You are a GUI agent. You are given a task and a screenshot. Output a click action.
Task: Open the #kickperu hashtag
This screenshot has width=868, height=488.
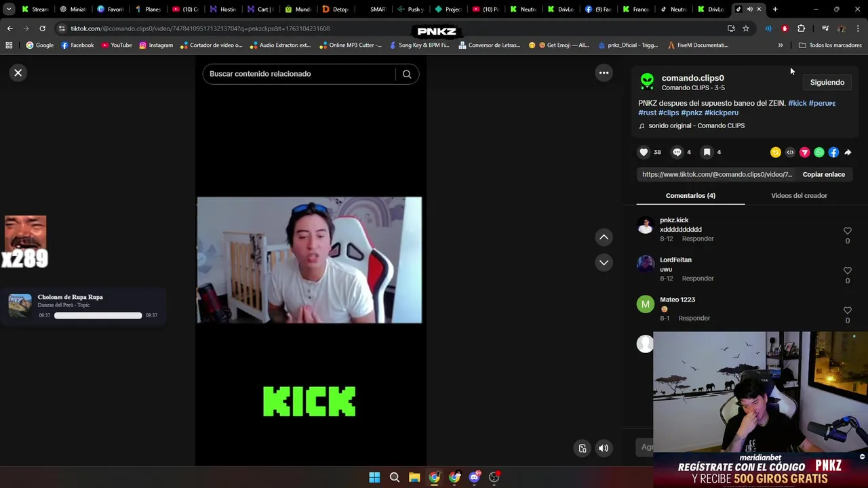click(722, 113)
